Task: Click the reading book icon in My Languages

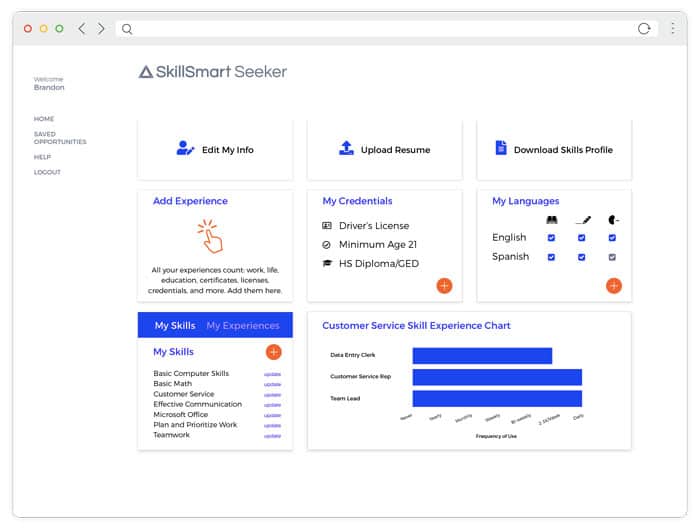Action: (552, 220)
